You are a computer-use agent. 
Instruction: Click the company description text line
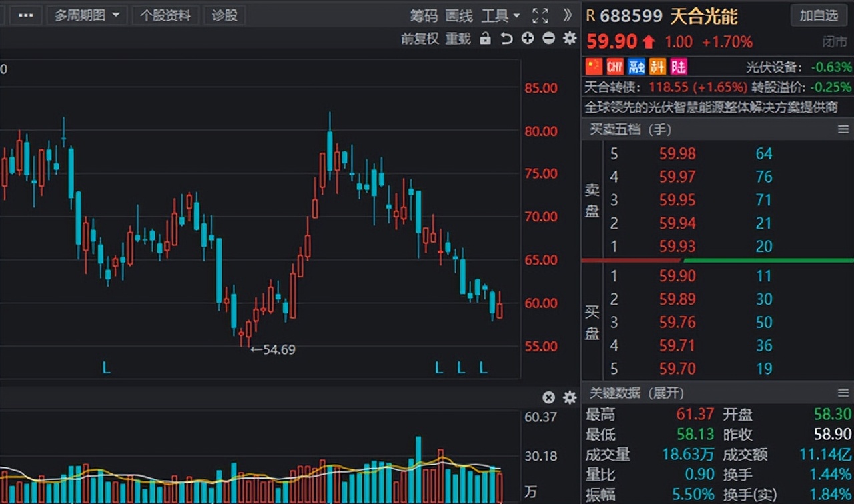tap(711, 107)
